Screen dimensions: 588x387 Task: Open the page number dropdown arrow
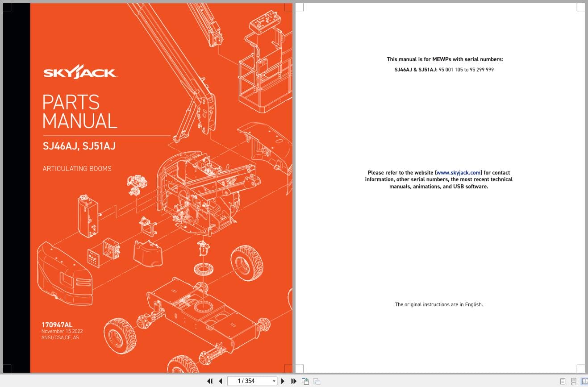274,381
